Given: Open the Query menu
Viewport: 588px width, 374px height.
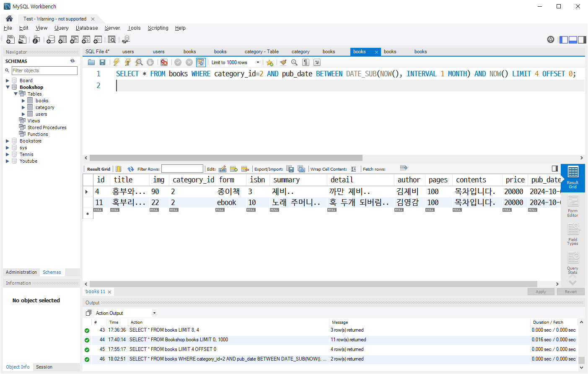Looking at the screenshot, I should click(x=61, y=28).
